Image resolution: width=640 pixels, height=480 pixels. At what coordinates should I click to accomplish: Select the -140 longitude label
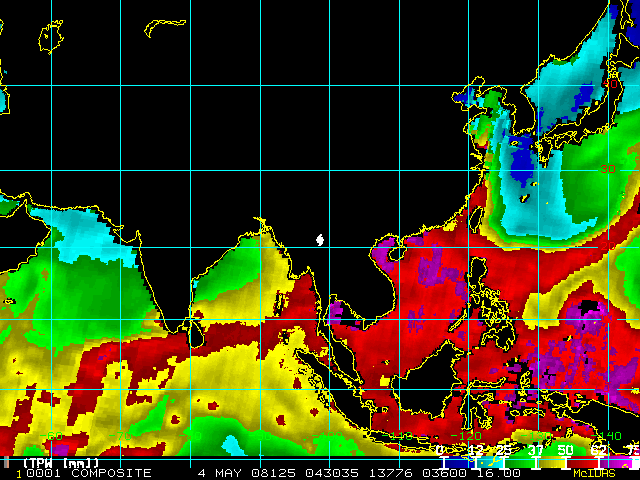pyautogui.click(x=608, y=436)
